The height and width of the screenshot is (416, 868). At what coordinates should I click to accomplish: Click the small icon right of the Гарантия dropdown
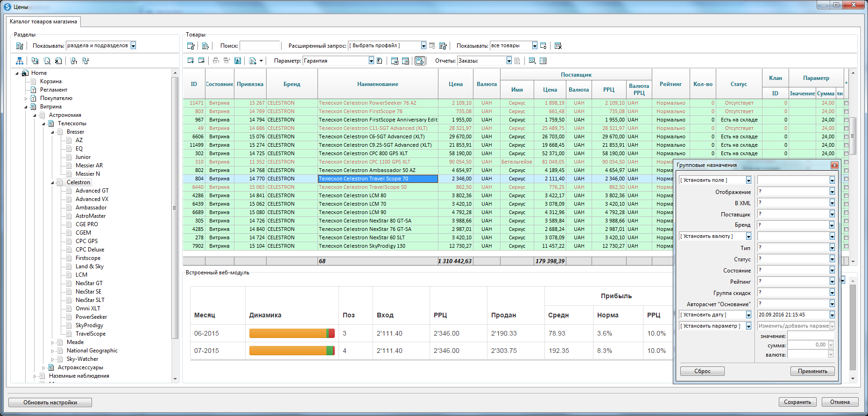380,61
